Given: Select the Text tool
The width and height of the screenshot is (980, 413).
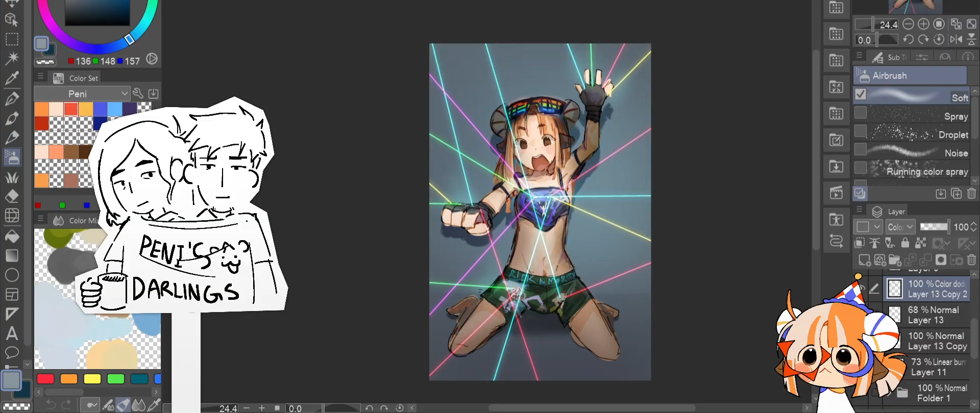Looking at the screenshot, I should (12, 333).
